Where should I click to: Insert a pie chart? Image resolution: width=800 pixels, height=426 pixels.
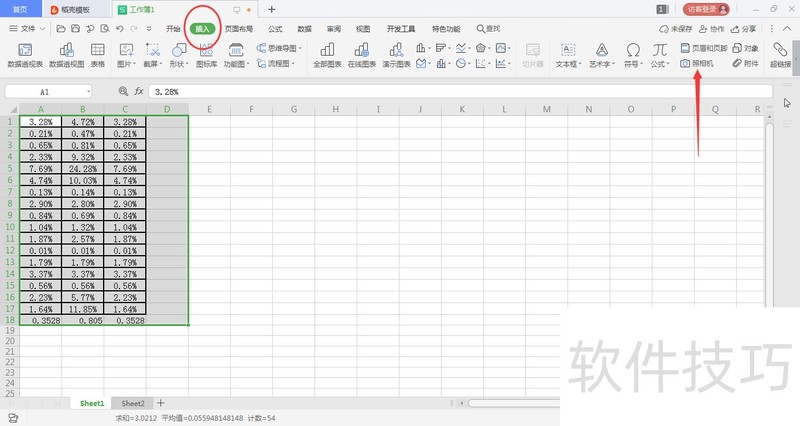coord(461,64)
